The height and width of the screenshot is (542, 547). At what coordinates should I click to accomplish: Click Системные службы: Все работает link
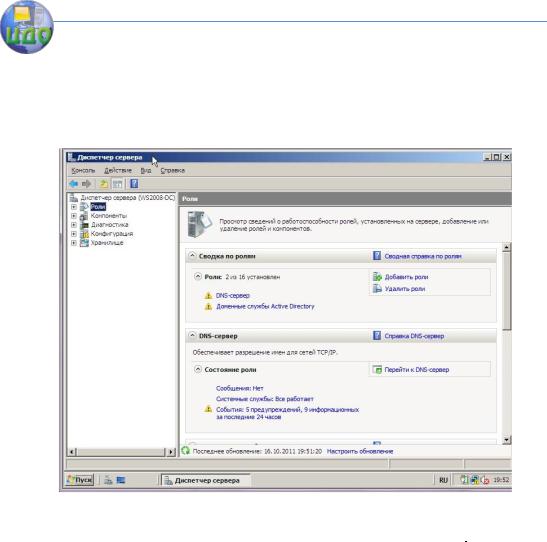pos(264,399)
